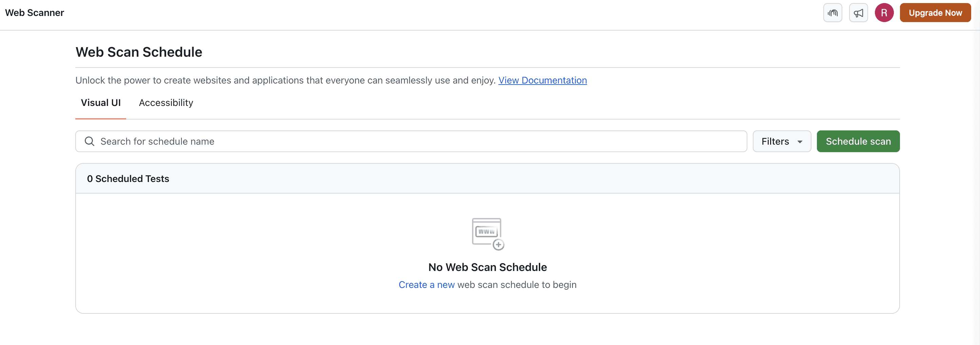
Task: Click the search magnifier icon
Action: point(90,141)
